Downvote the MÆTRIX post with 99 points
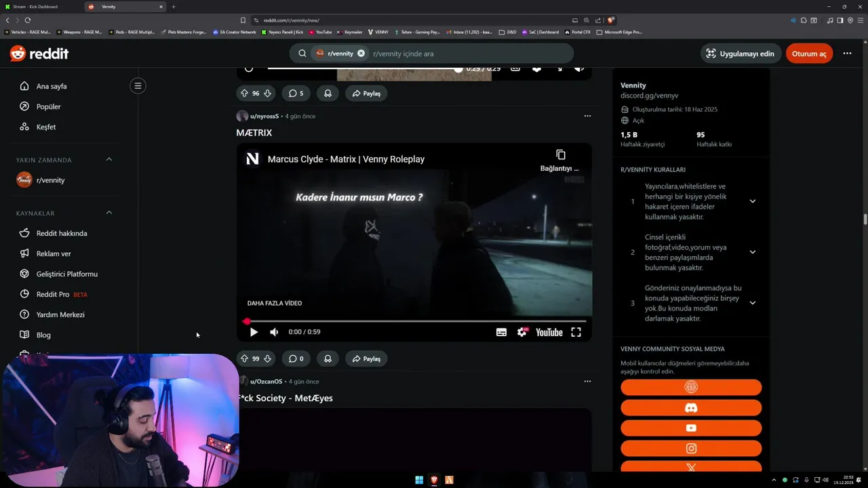 (x=267, y=359)
